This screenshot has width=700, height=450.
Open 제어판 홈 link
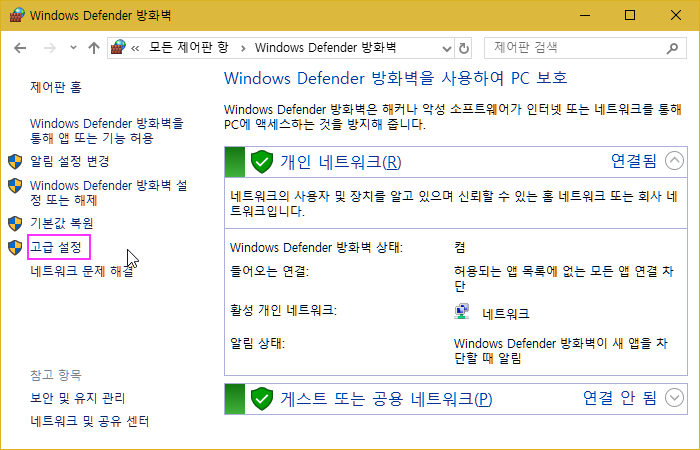coord(56,87)
